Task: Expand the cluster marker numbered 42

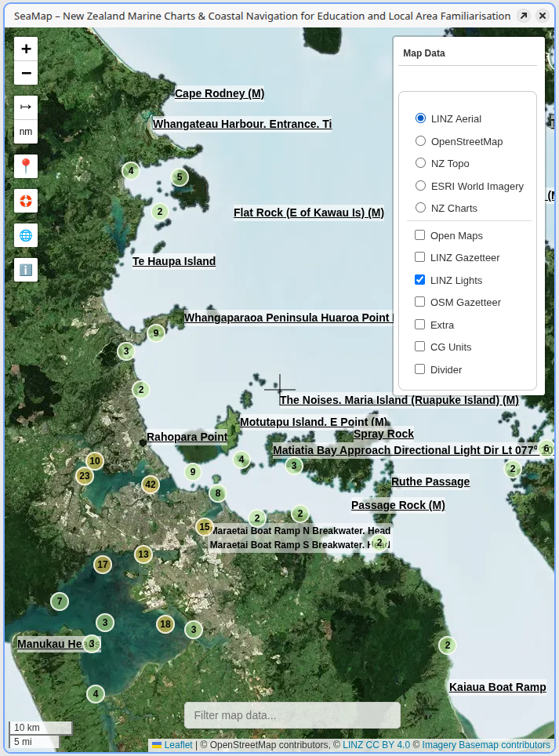Action: pyautogui.click(x=150, y=485)
